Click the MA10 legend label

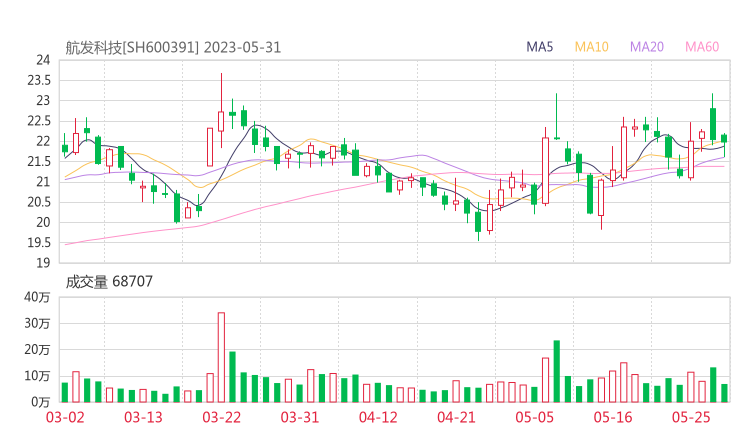click(x=591, y=47)
